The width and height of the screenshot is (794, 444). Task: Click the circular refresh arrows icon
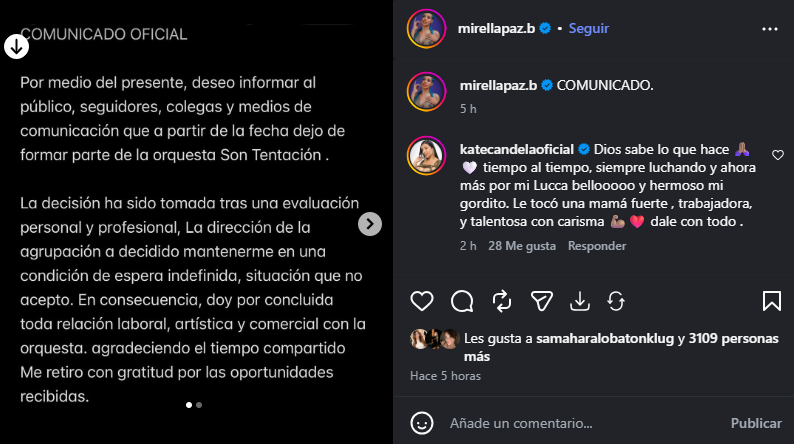616,302
